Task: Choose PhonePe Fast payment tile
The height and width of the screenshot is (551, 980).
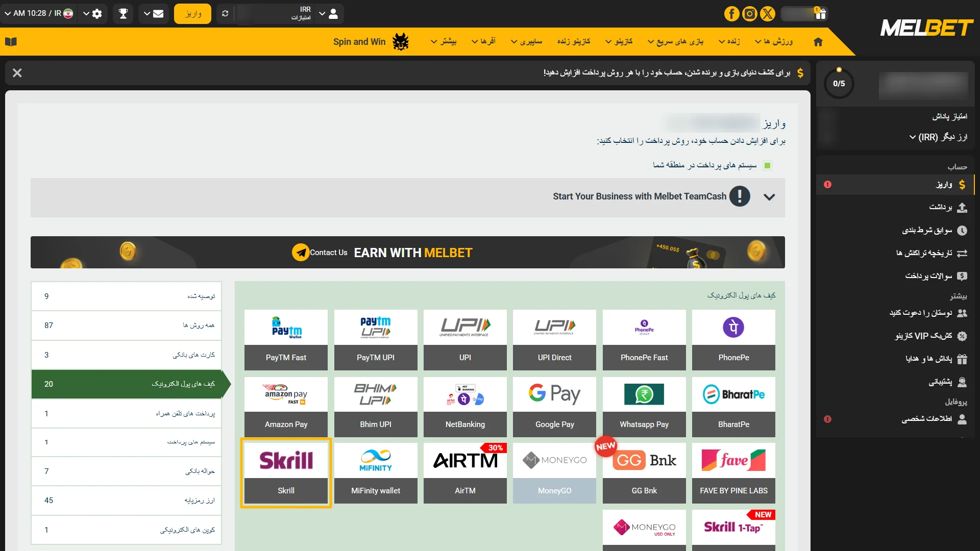Action: click(x=644, y=340)
